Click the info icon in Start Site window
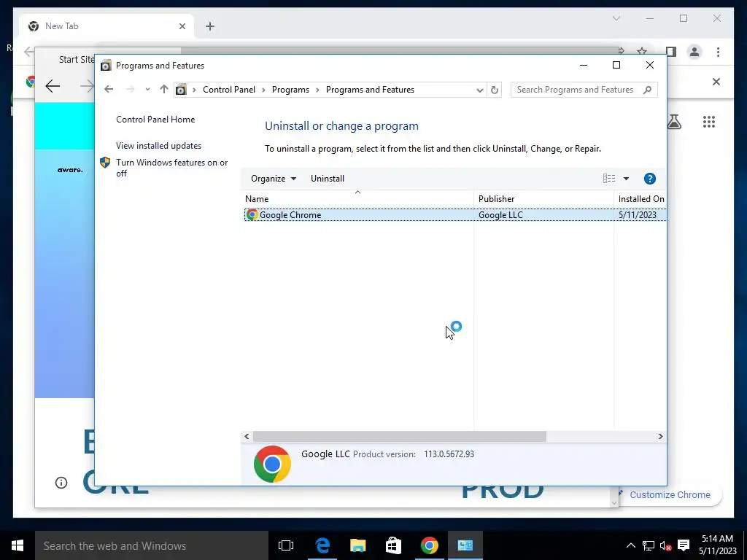The image size is (747, 560). (61, 483)
